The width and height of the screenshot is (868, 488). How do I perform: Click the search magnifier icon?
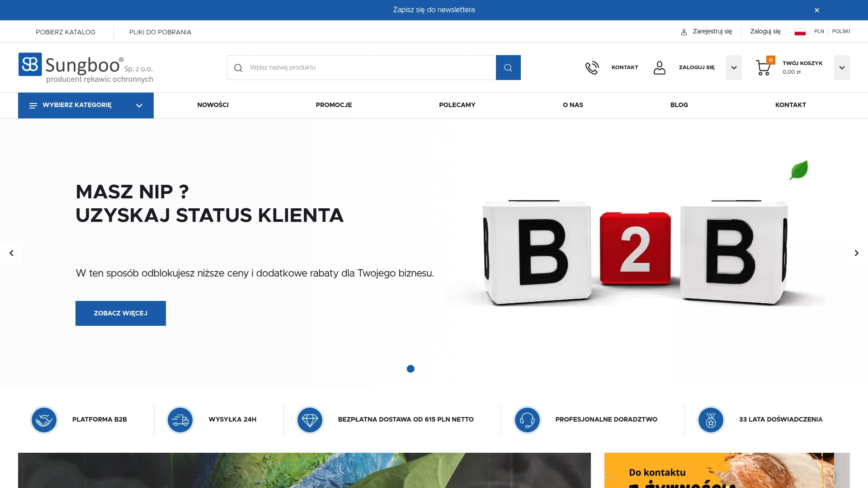[x=508, y=67]
